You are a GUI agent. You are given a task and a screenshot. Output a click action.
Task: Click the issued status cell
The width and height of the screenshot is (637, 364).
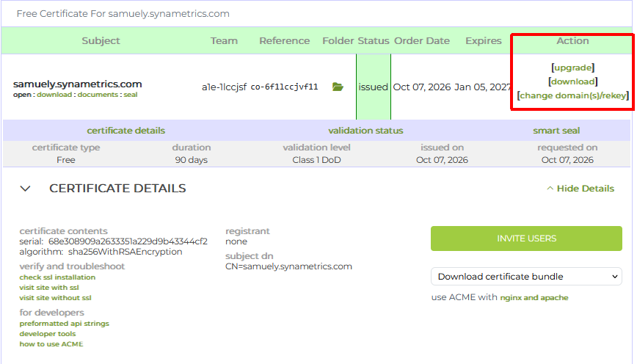click(374, 87)
